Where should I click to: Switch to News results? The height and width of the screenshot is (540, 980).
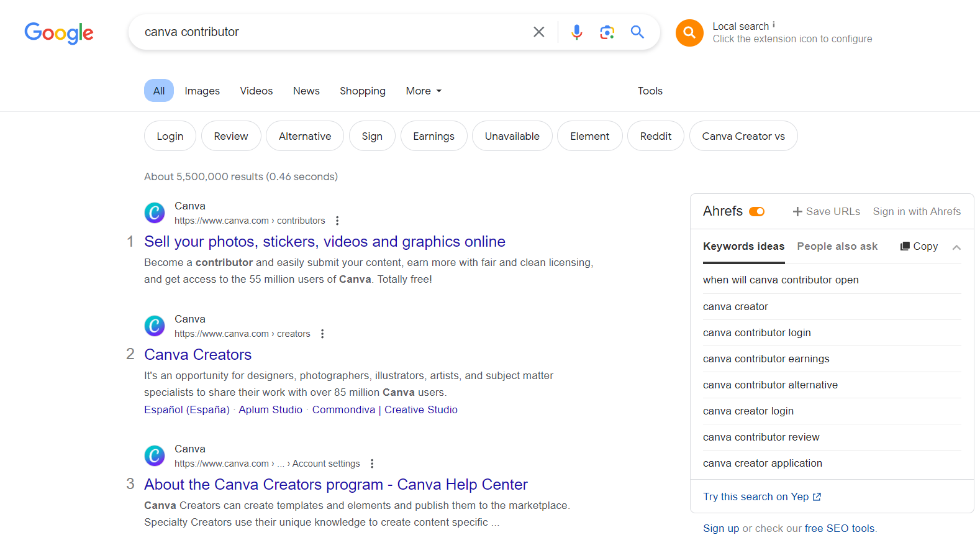(x=306, y=91)
